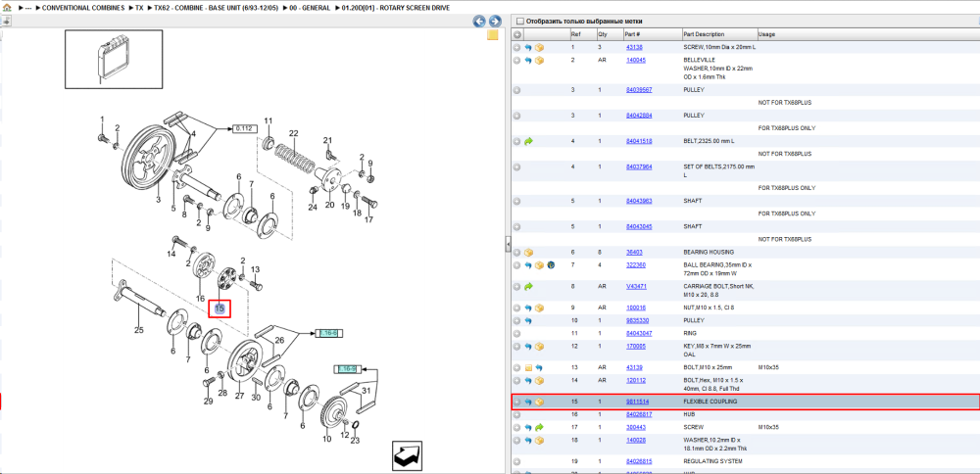Toggle the add circle for PULLEY 84039567 row
This screenshot has height=474, width=980.
tap(516, 90)
